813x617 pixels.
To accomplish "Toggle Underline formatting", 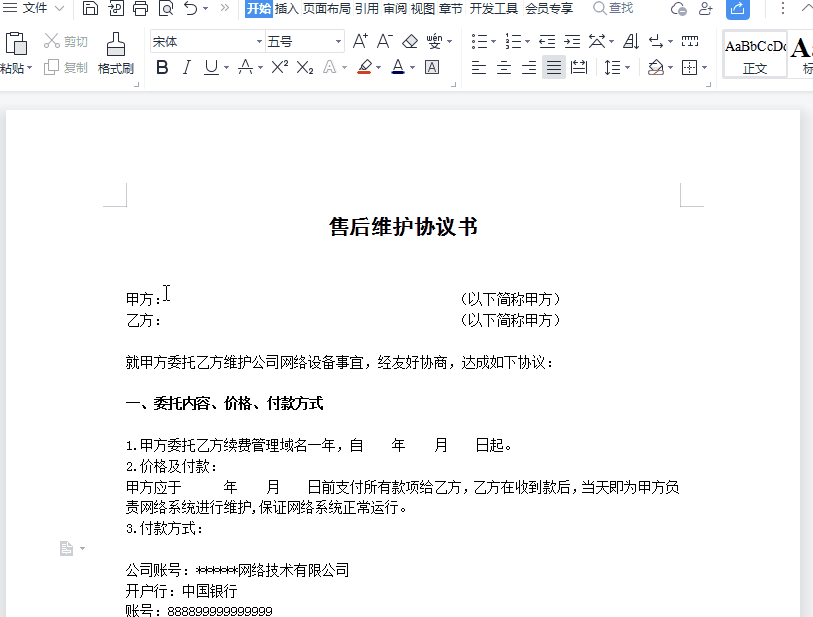I will (211, 67).
